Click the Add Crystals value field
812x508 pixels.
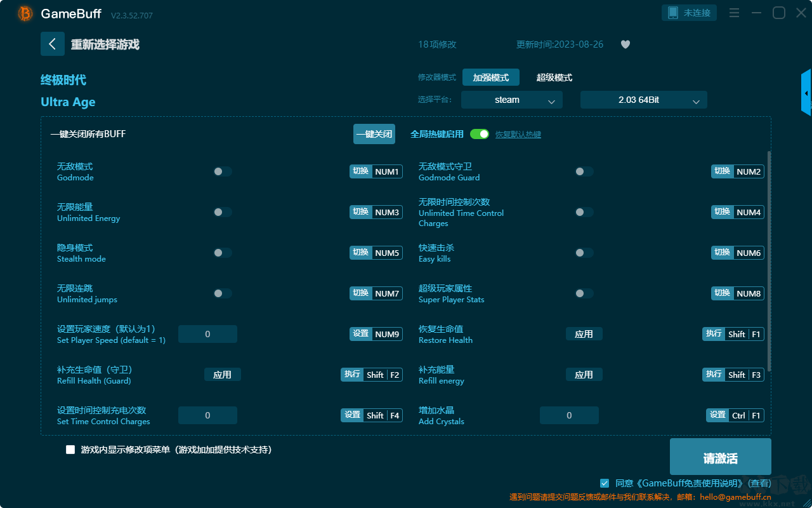point(569,415)
